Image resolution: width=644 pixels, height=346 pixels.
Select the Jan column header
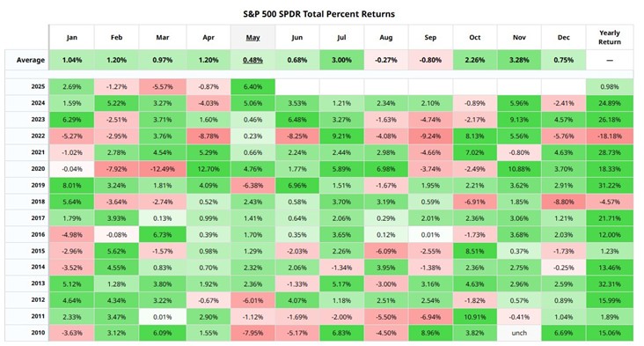pyautogui.click(x=72, y=37)
